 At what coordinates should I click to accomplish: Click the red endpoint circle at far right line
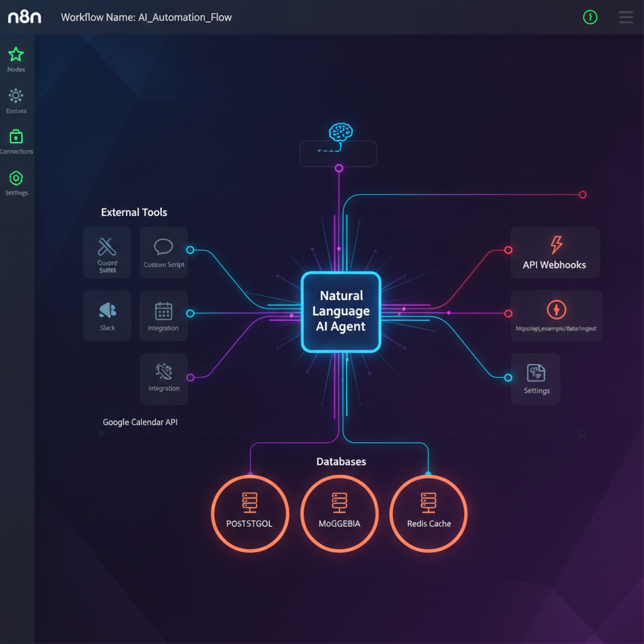(x=582, y=195)
